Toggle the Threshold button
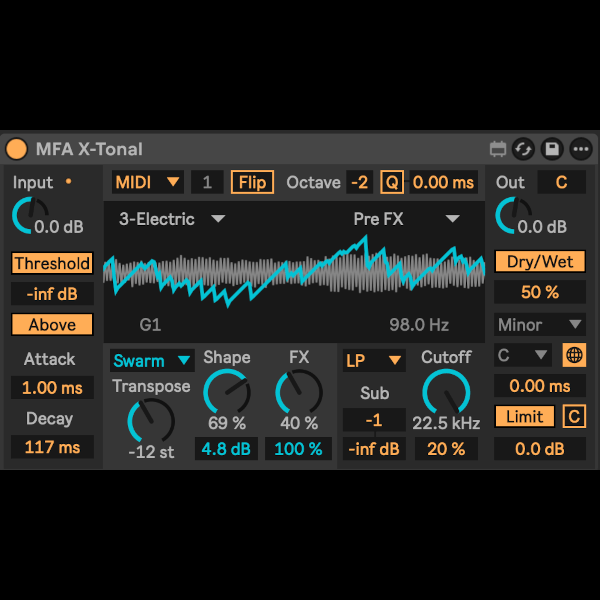The image size is (600, 600). pyautogui.click(x=52, y=264)
